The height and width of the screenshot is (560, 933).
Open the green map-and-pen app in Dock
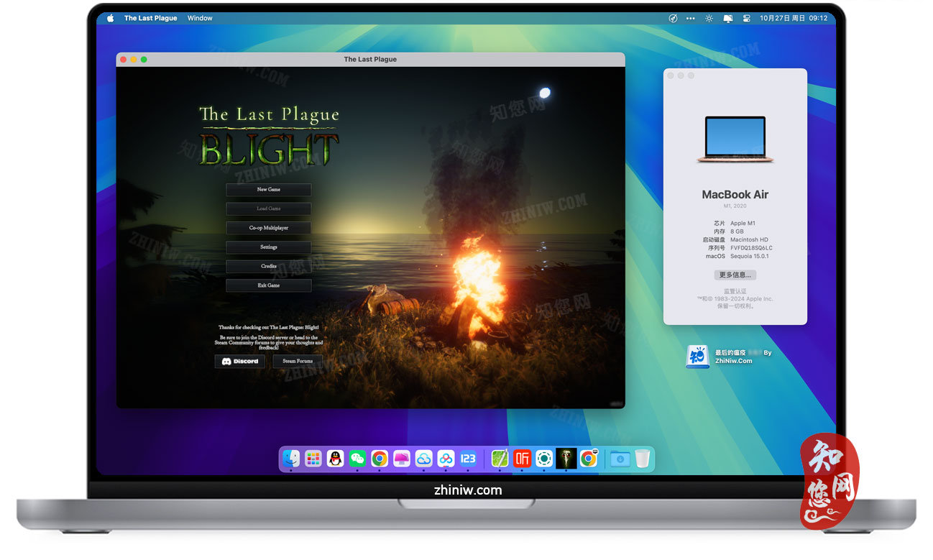tap(500, 458)
